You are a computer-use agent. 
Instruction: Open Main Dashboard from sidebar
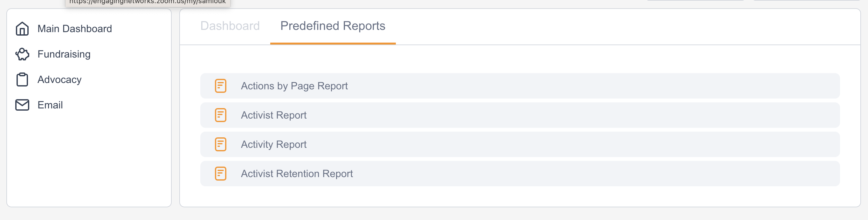(x=74, y=29)
